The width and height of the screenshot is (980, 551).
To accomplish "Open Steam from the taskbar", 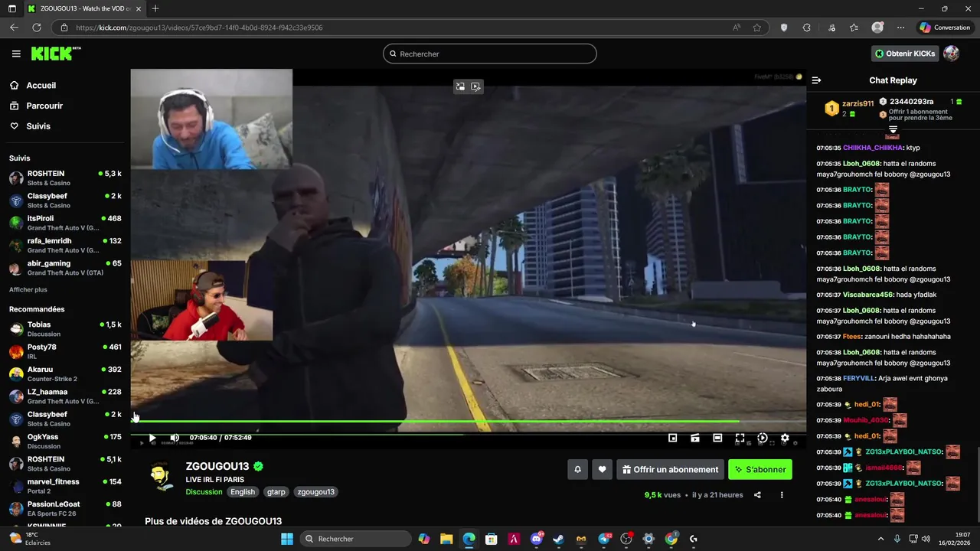I will (559, 539).
